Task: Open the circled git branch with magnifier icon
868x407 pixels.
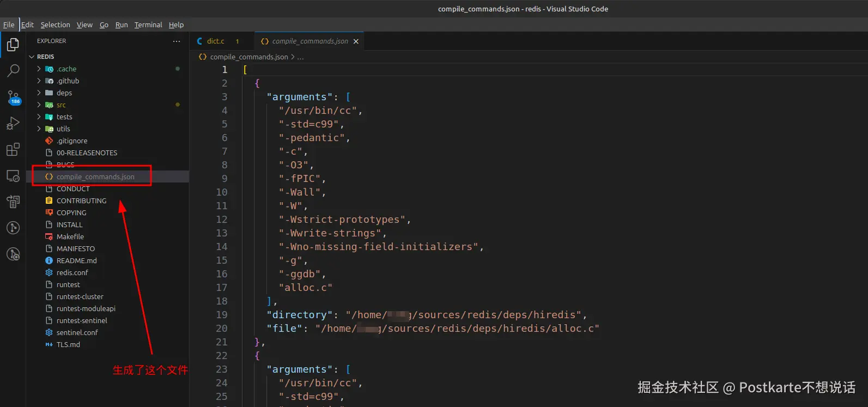Action: click(13, 254)
